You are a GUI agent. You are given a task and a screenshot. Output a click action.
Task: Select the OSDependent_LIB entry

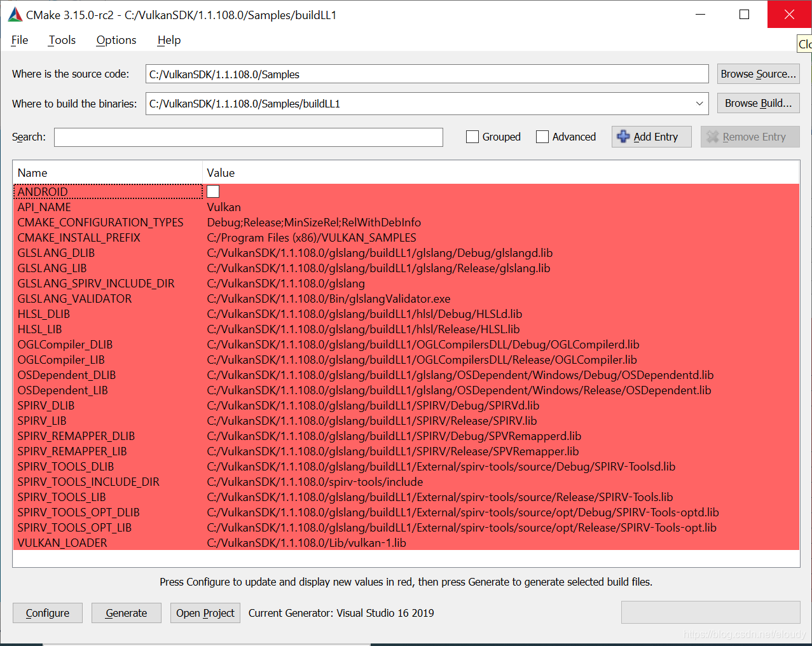pyautogui.click(x=62, y=390)
